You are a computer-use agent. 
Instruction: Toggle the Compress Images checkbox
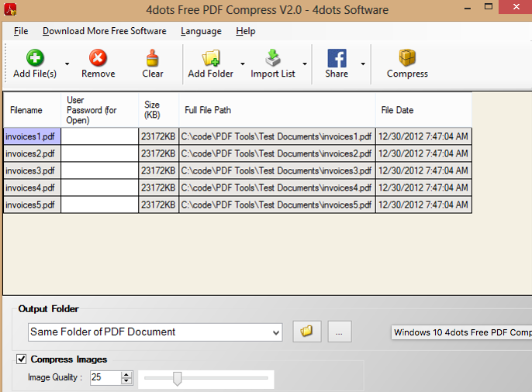point(21,359)
